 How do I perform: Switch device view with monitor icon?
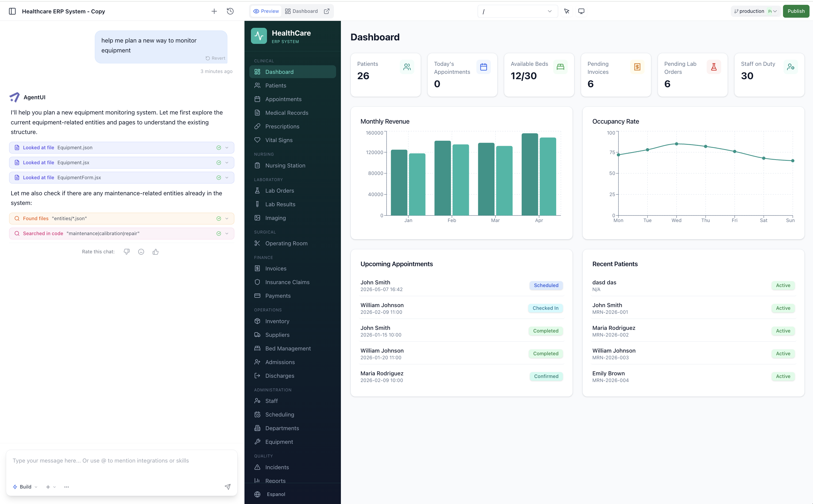581,11
